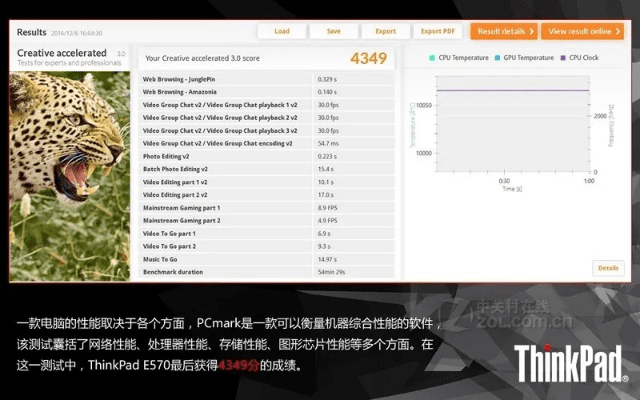Select the Music To Go row
Screen dimensions: 640x400
coord(266,259)
